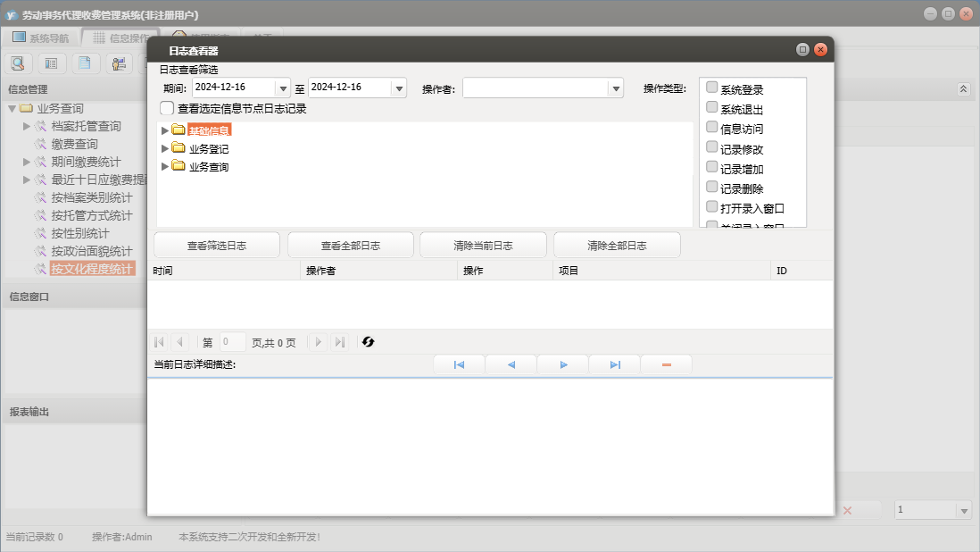Viewport: 980px width, 552px height.
Task: Go to previous log record with blue arrow
Action: point(511,364)
